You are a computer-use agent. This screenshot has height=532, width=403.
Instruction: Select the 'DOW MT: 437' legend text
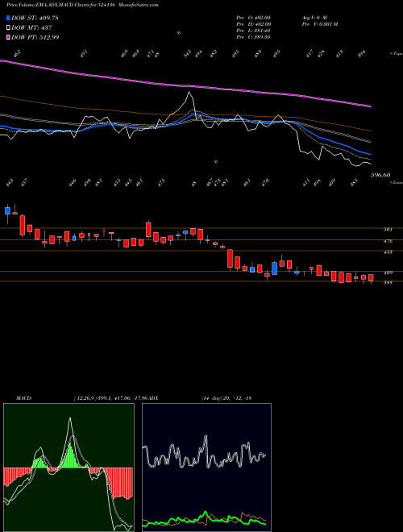point(31,28)
